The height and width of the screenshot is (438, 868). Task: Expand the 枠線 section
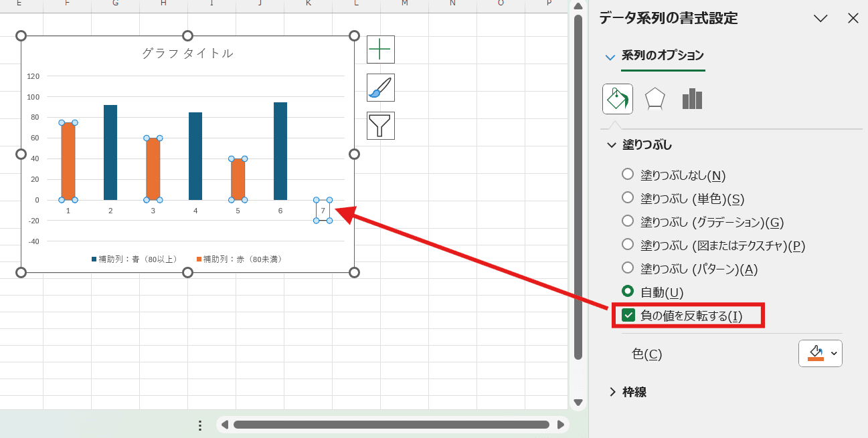[612, 392]
